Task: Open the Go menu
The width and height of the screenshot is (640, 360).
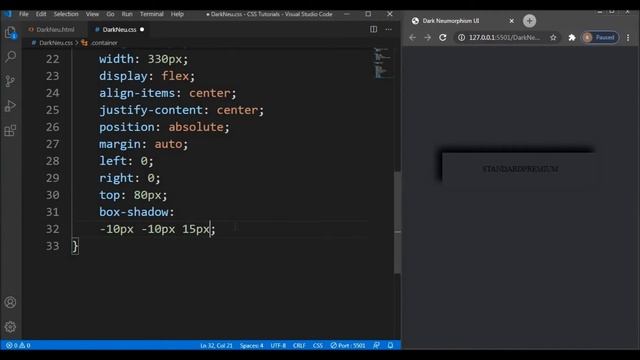Action: [110, 14]
